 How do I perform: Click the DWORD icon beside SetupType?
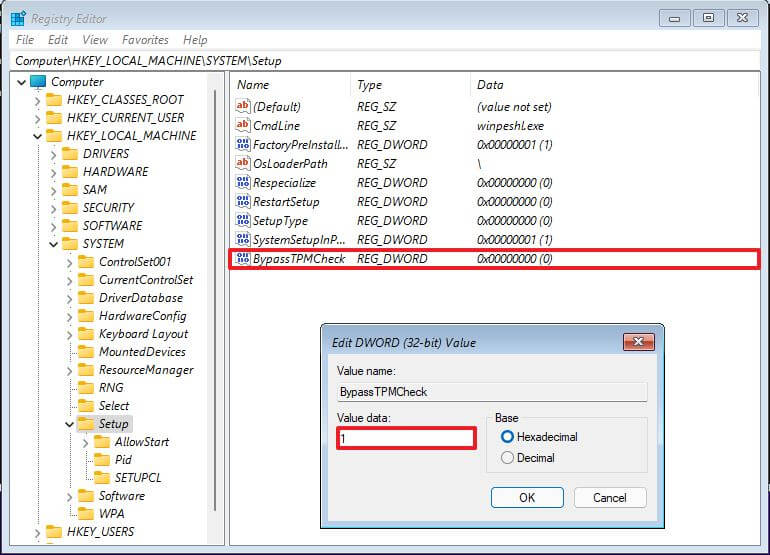click(243, 220)
